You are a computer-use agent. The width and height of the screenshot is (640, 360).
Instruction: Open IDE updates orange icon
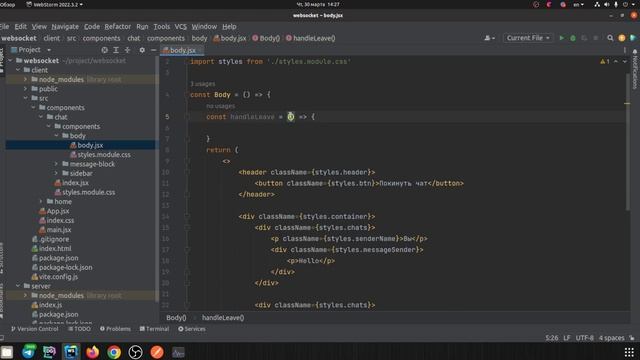click(622, 38)
